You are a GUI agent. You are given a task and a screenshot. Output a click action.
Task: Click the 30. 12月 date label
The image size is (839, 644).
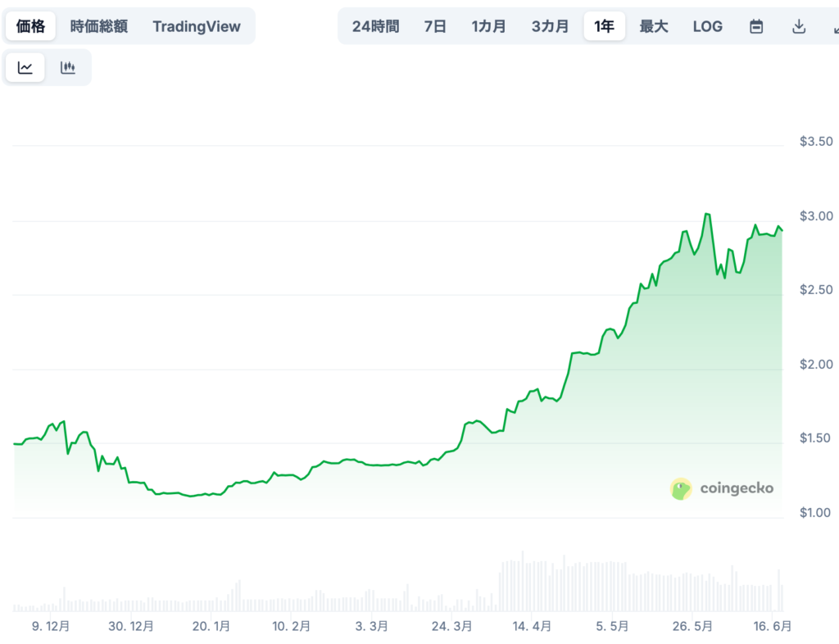131,626
